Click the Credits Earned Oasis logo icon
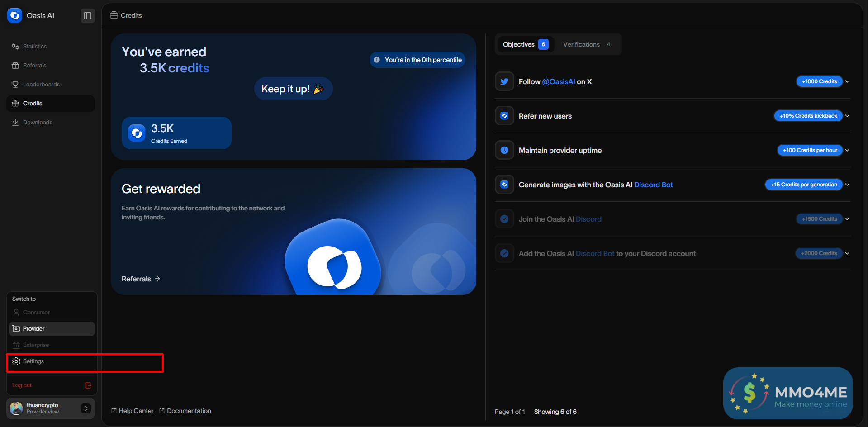The image size is (868, 427). tap(137, 133)
